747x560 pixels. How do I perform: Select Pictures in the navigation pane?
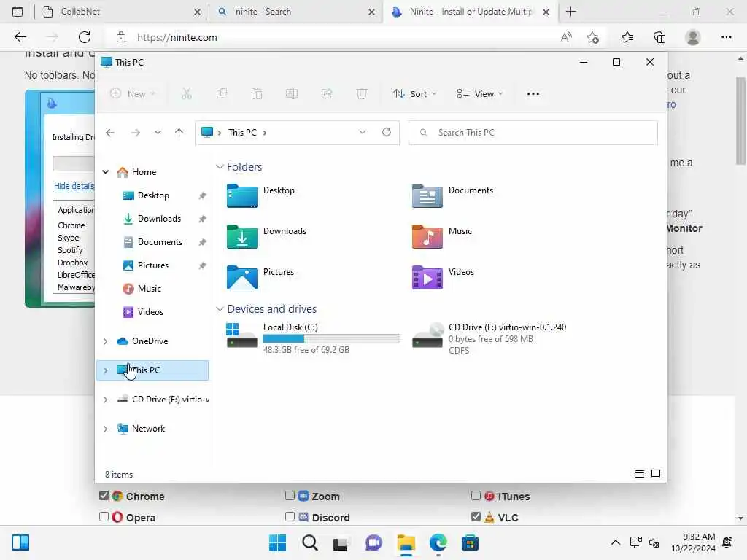pos(152,265)
